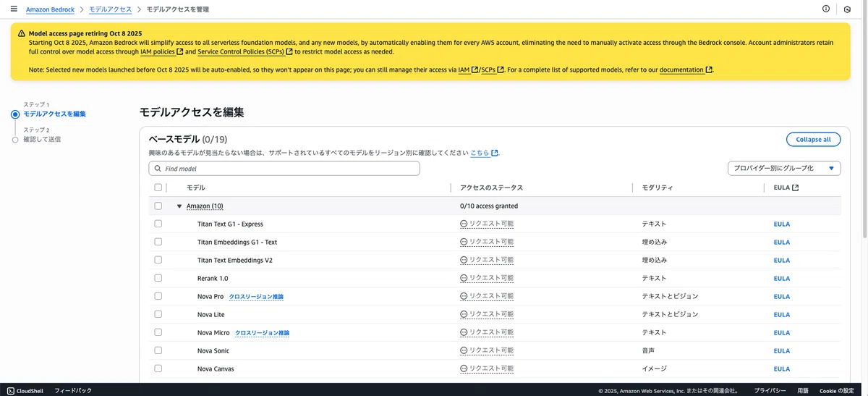The image size is (868, 396).
Task: Open EULA link for Titan Text G1 - Express
Action: point(782,224)
